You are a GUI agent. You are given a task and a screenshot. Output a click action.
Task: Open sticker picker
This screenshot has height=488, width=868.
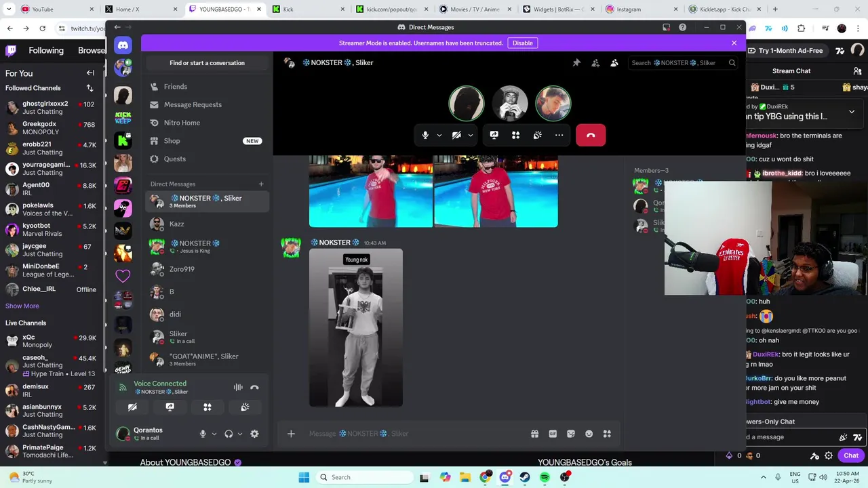pyautogui.click(x=571, y=434)
